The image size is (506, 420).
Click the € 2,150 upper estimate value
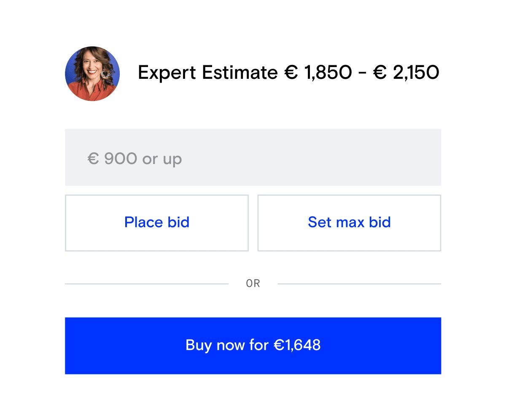tap(406, 73)
